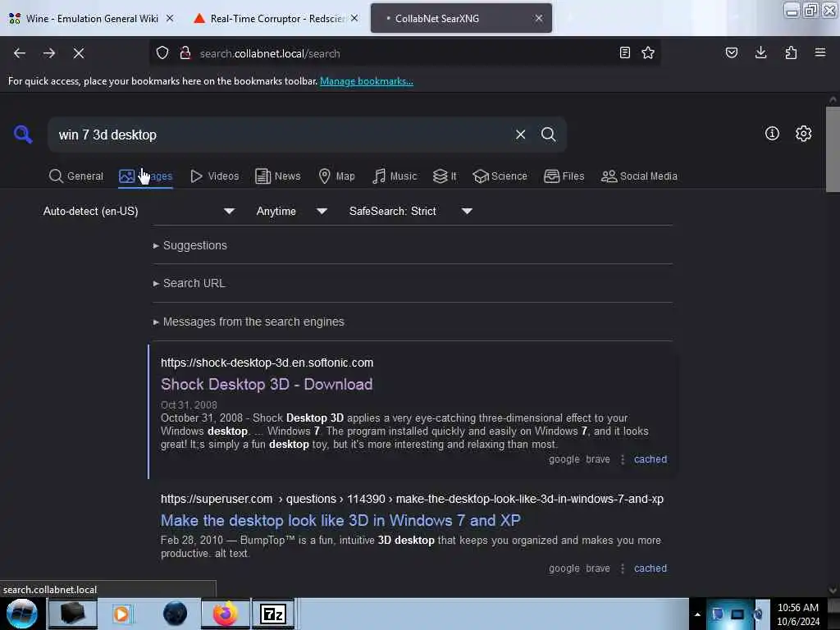Open the Auto-detect language dropdown
The width and height of the screenshot is (840, 630).
139,211
